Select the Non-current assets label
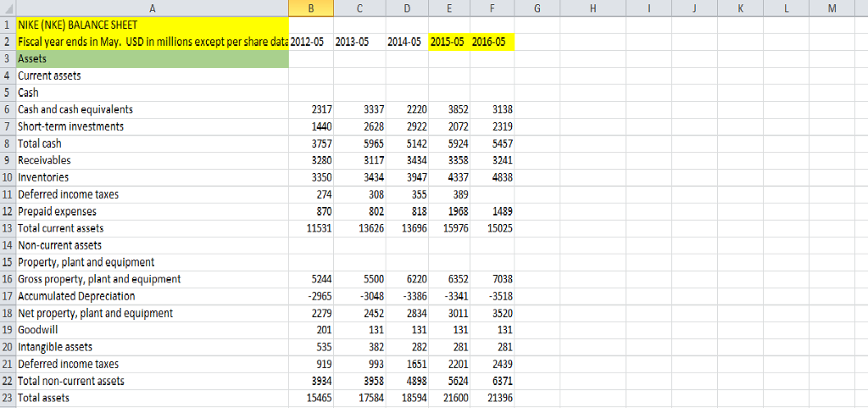 click(x=153, y=245)
